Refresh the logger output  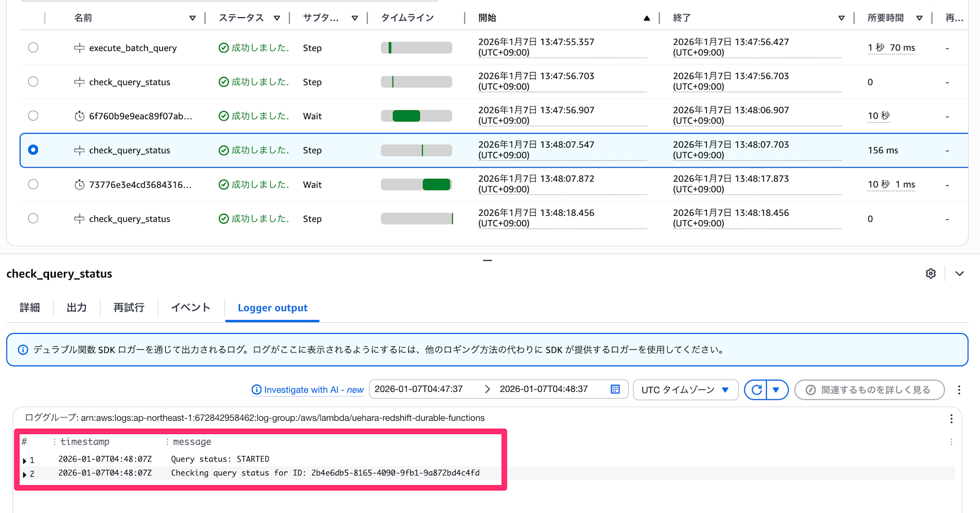[x=756, y=390]
